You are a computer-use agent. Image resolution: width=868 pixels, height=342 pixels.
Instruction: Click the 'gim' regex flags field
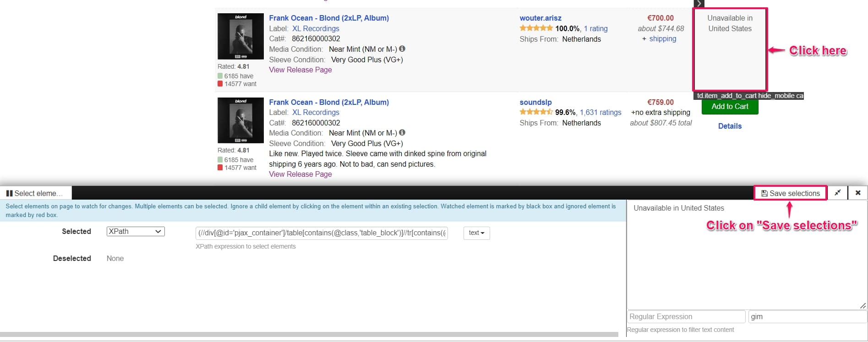807,317
